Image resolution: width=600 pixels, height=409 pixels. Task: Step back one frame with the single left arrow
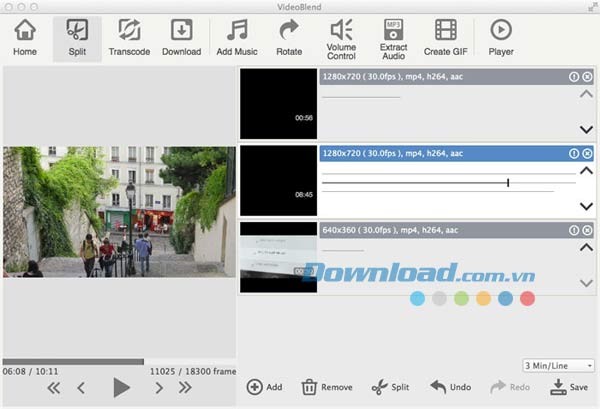pos(81,388)
